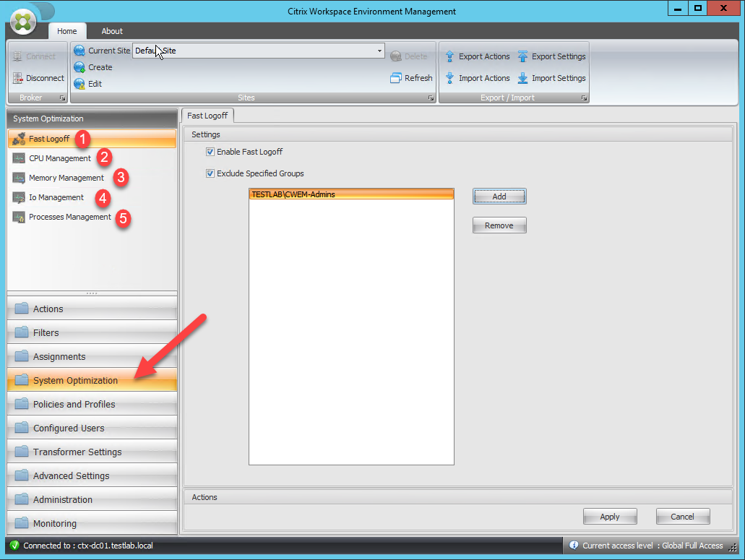Click the Processes Management monitor icon
The image size is (745, 560).
[x=19, y=217]
